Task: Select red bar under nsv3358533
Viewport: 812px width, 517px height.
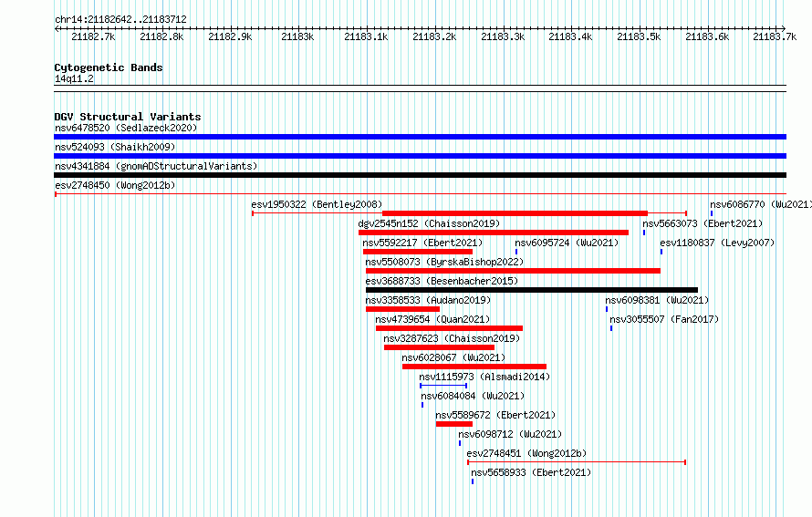Action: (403, 309)
